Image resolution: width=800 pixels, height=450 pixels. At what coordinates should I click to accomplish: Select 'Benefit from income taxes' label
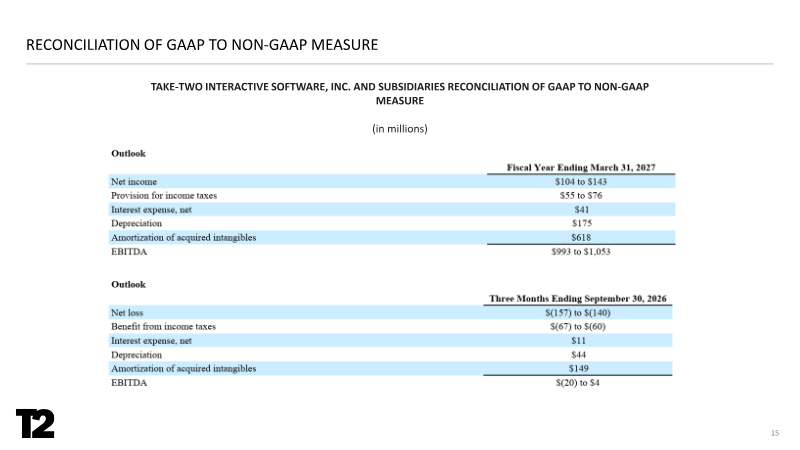(163, 327)
